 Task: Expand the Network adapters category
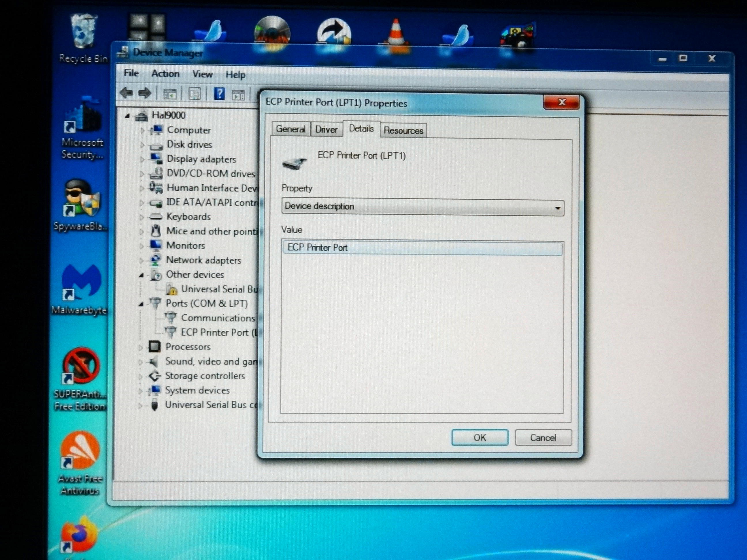(x=142, y=260)
